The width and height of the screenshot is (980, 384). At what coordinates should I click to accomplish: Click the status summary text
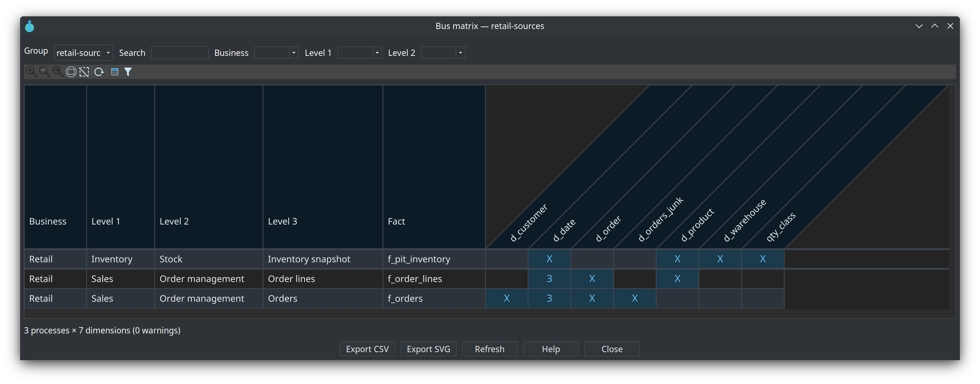coord(102,330)
